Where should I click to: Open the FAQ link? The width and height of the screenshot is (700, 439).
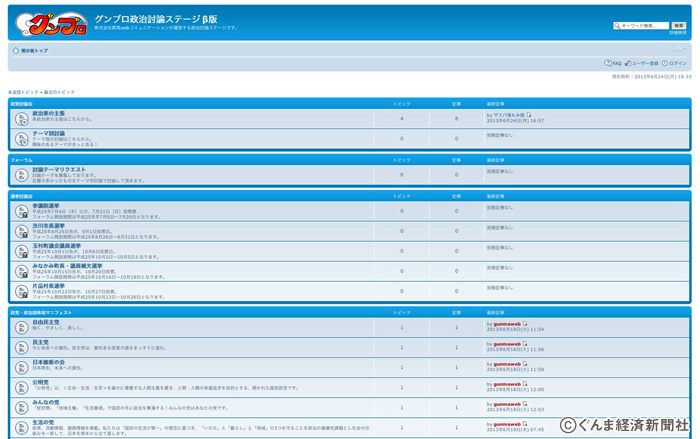(614, 63)
